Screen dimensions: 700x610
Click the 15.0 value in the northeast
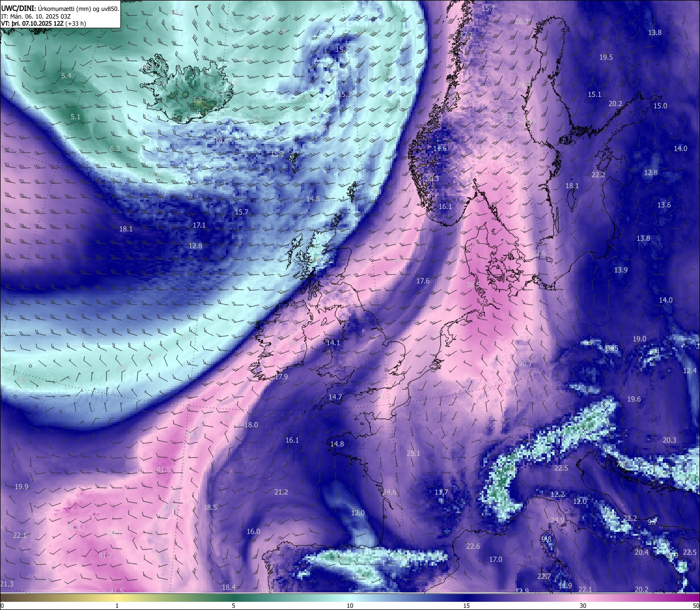coord(660,106)
